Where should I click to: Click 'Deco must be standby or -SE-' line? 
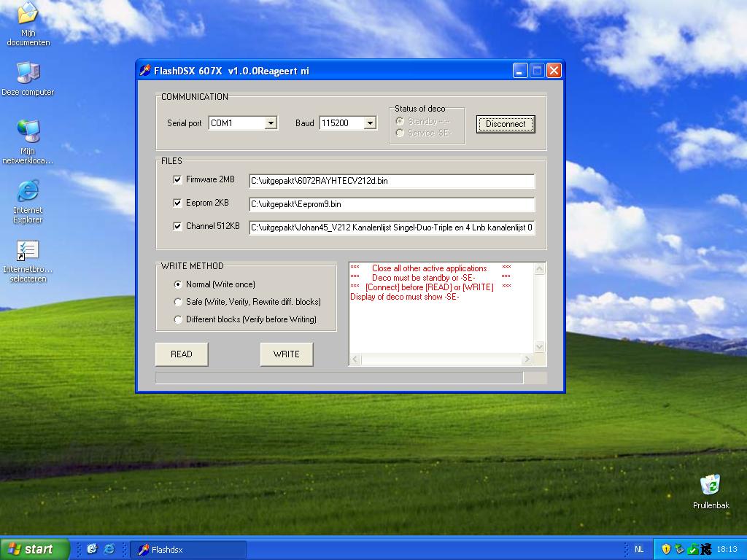coord(424,278)
